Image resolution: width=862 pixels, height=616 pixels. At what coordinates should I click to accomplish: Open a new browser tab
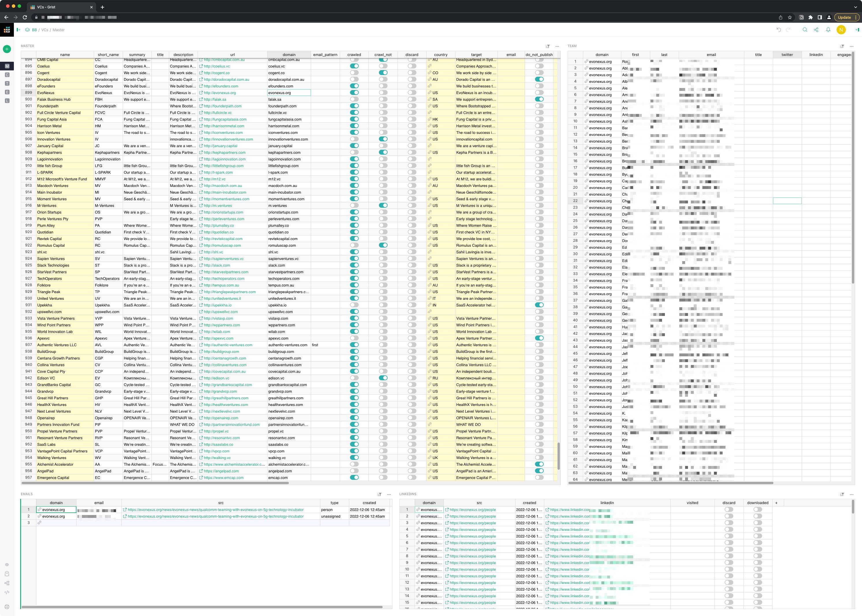102,7
